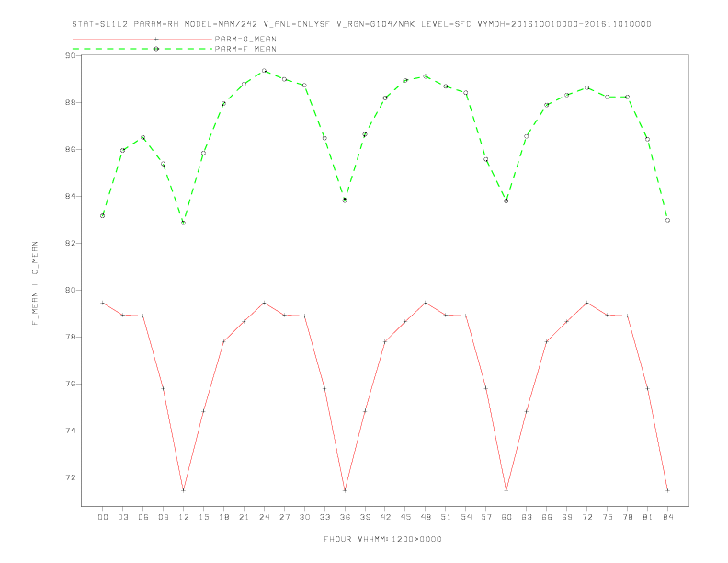
Task: Click the 18 forecast hour x-axis label
Action: [223, 517]
